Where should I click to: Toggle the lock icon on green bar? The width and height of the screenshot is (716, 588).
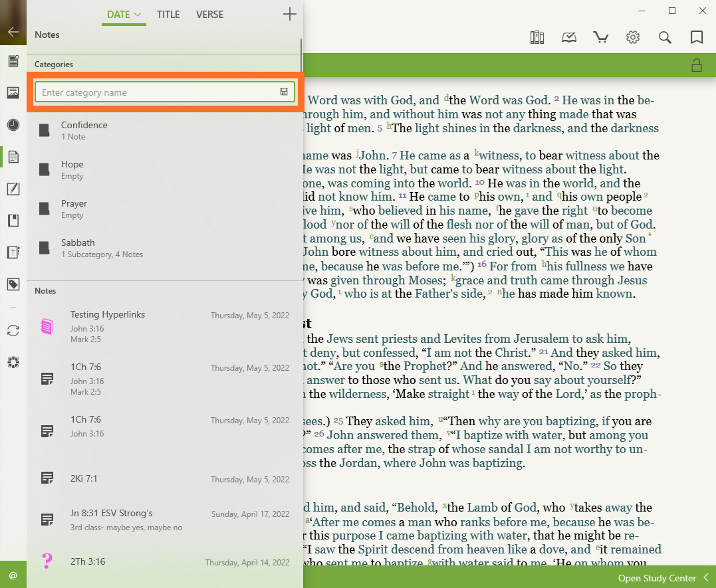[x=696, y=65]
